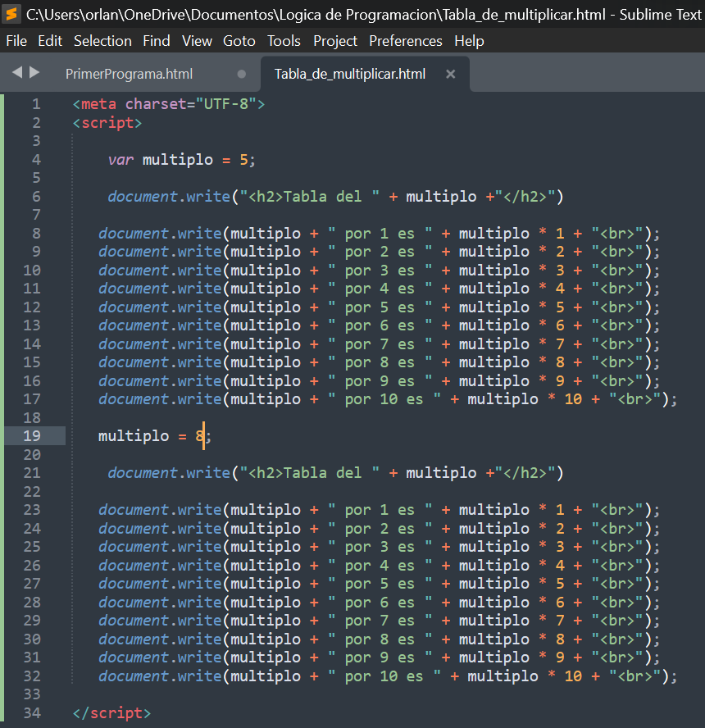Open the Selection menu

click(102, 41)
